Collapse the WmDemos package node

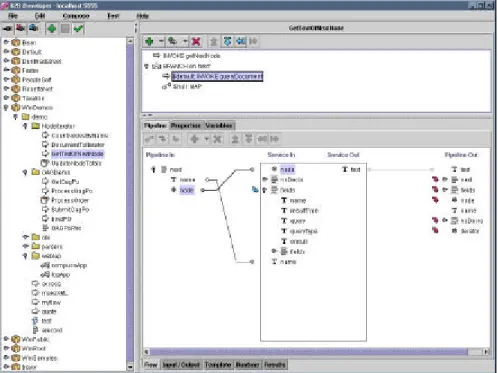6,107
